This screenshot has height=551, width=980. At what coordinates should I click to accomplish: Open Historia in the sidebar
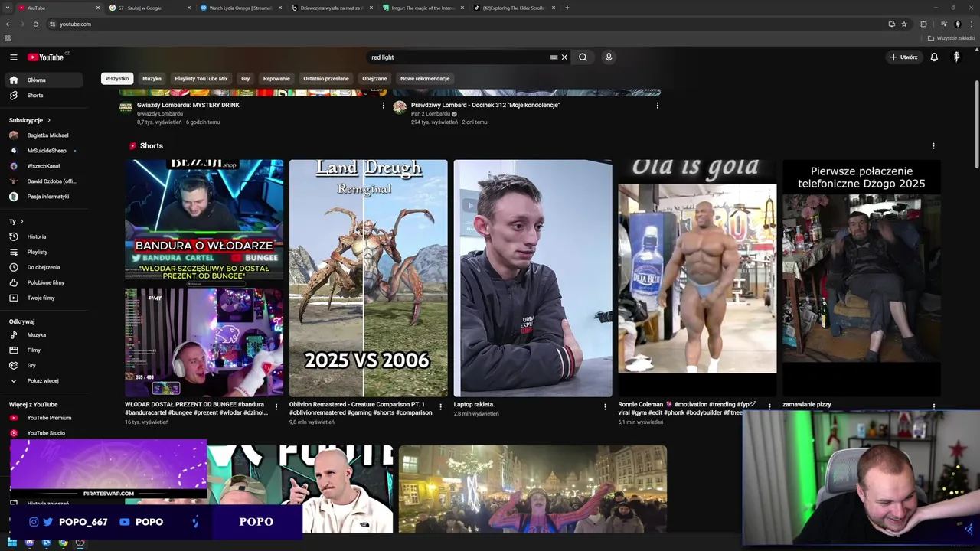(44, 237)
